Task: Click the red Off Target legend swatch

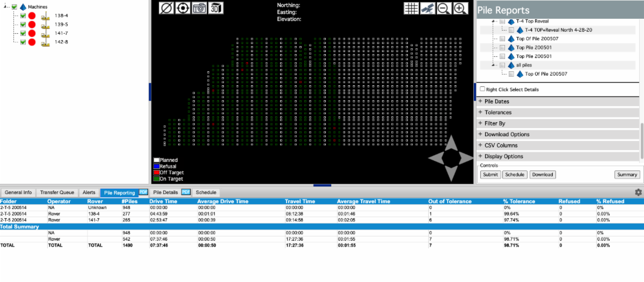Action: coord(156,173)
